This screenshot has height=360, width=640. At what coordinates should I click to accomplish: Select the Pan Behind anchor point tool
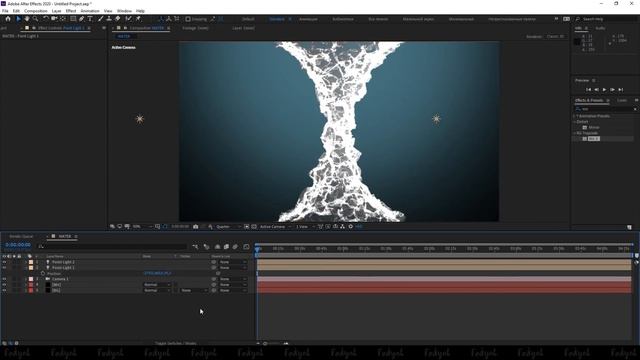tap(63, 19)
